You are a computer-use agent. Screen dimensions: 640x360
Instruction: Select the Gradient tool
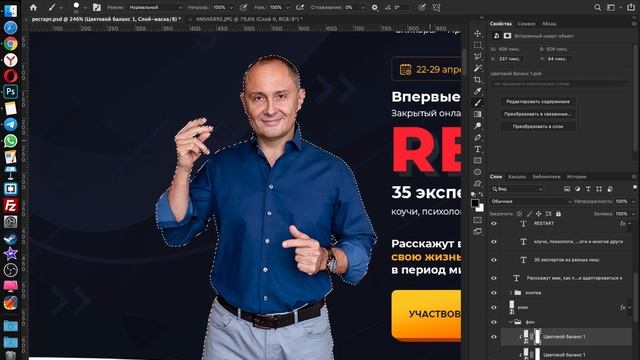click(x=478, y=114)
